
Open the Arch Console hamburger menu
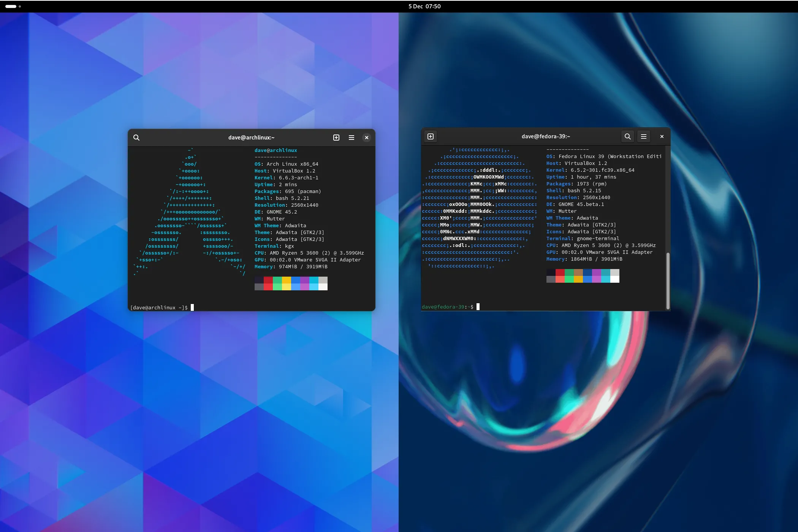[351, 138]
